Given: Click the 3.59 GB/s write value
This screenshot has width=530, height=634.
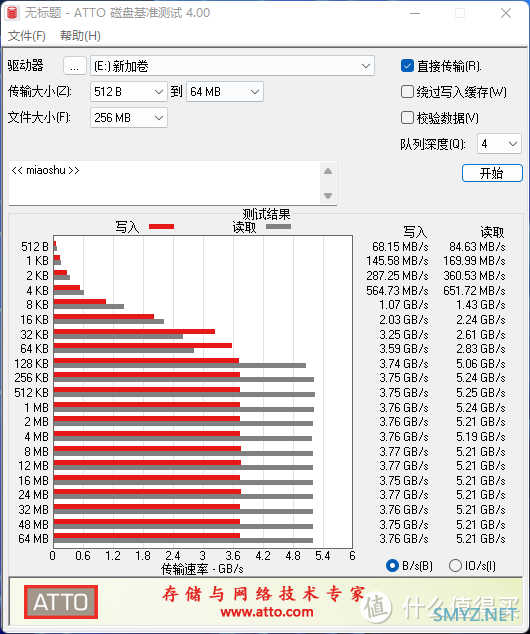Looking at the screenshot, I should (403, 349).
